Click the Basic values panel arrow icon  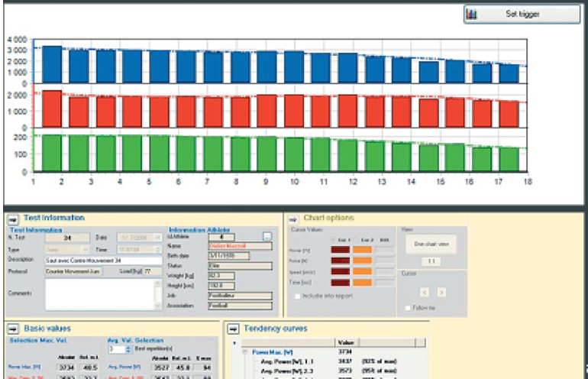[x=14, y=329]
